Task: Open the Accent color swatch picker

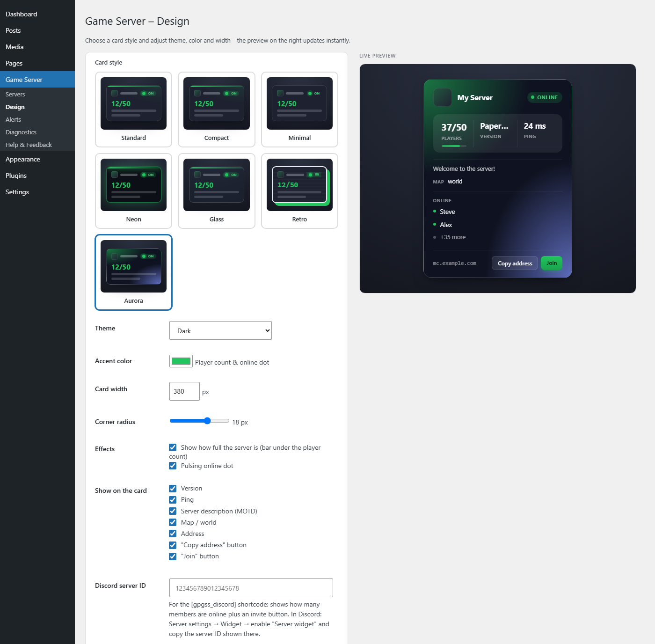Action: [x=181, y=361]
